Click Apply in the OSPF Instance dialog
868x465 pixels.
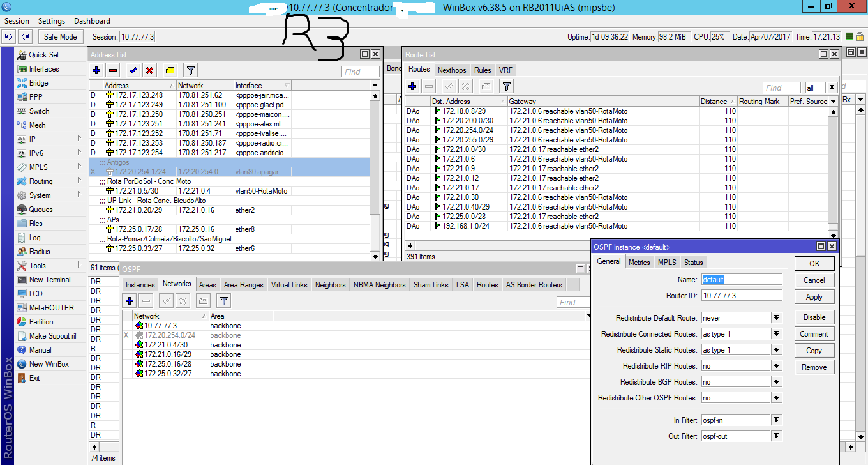click(814, 297)
